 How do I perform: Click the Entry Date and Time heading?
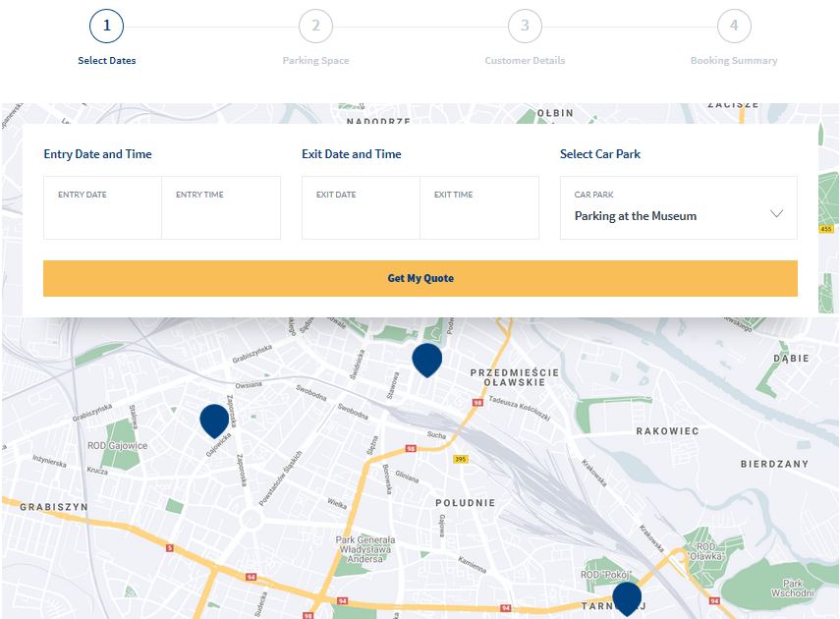(x=97, y=154)
